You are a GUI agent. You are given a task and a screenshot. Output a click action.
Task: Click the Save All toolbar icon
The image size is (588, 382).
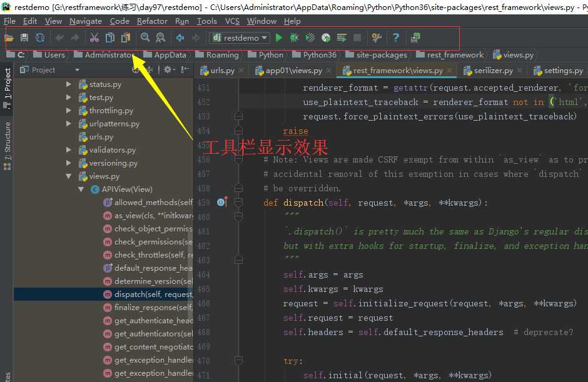click(x=24, y=38)
